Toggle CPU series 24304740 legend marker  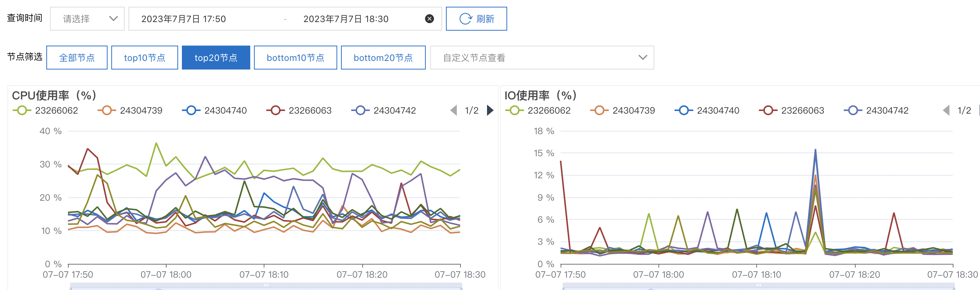(x=191, y=110)
